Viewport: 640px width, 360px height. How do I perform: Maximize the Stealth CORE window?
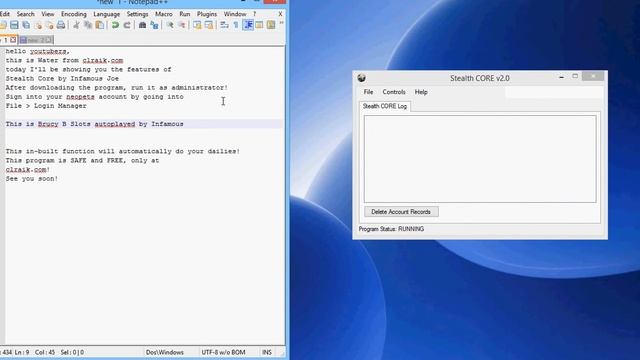coord(575,76)
